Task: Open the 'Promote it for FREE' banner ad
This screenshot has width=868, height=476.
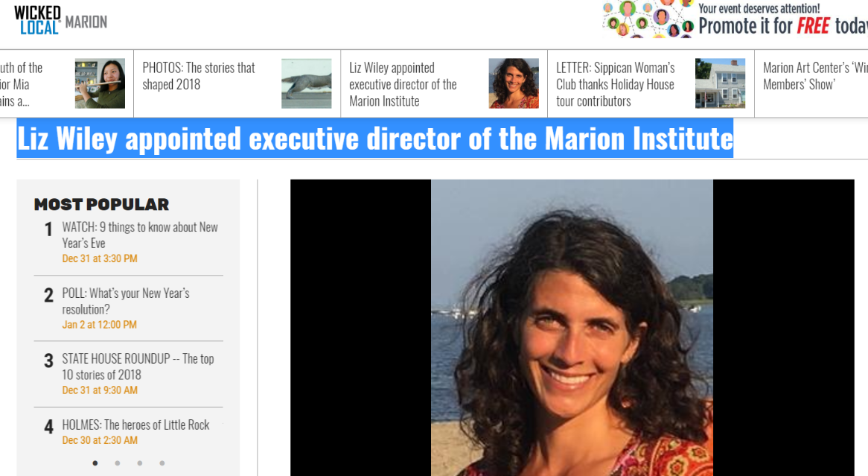Action: pos(735,19)
